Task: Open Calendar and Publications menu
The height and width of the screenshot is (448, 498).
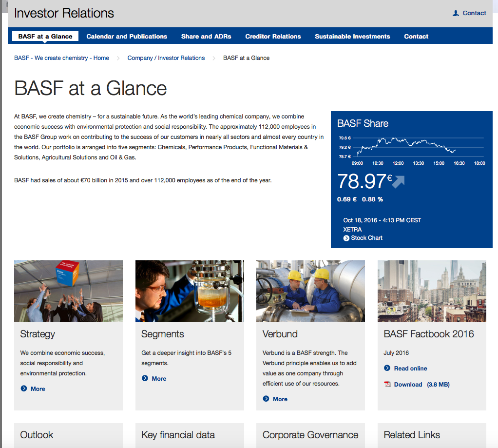Action: (x=127, y=37)
